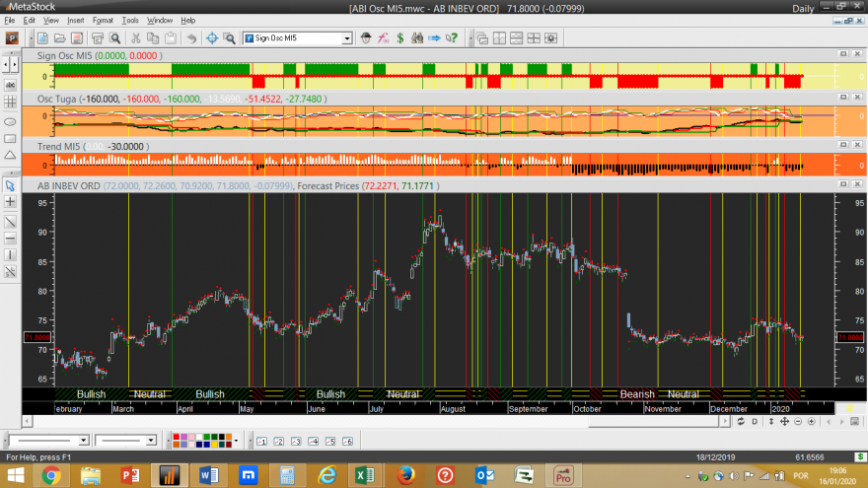Maximize the Trend MI5 inner pane
The width and height of the screenshot is (868, 488).
point(843,144)
